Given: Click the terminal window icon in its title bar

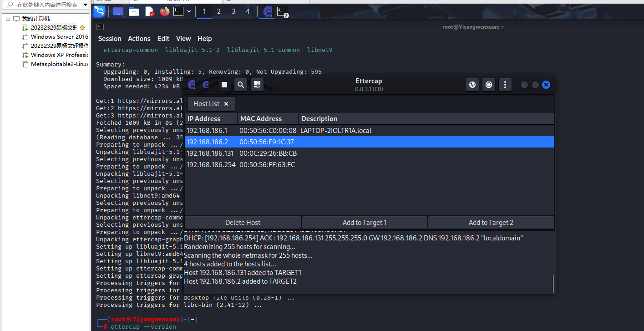Looking at the screenshot, I should 100,27.
